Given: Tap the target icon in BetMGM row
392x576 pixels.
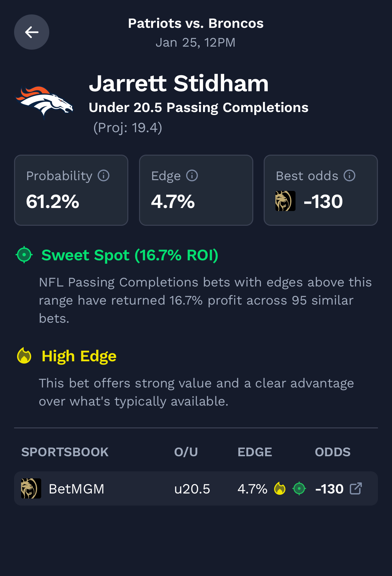Looking at the screenshot, I should pos(299,488).
